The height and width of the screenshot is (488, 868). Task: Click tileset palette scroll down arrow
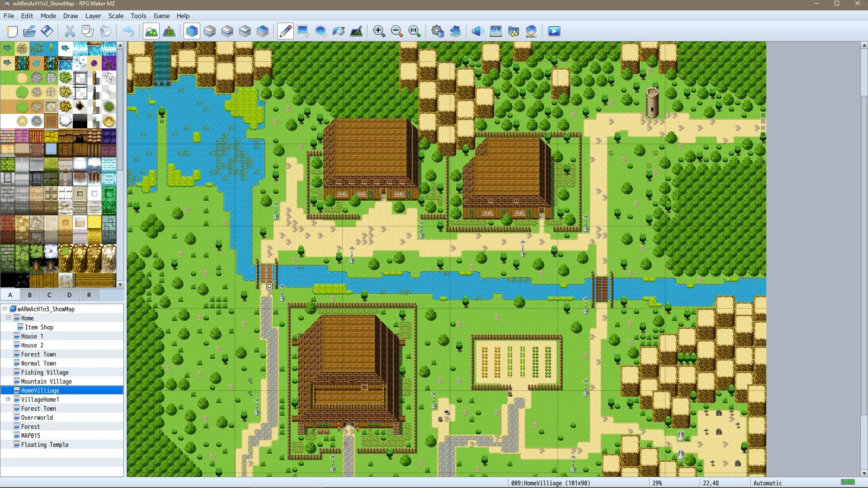pyautogui.click(x=120, y=285)
